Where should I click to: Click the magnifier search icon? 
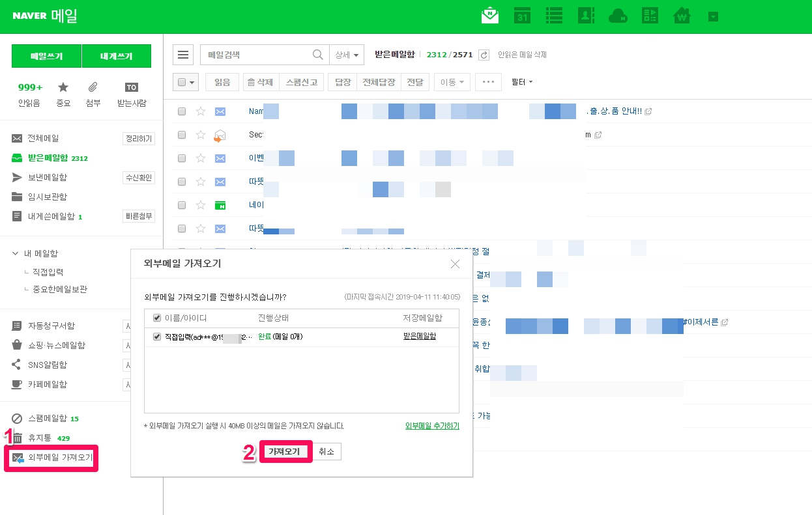click(x=318, y=55)
